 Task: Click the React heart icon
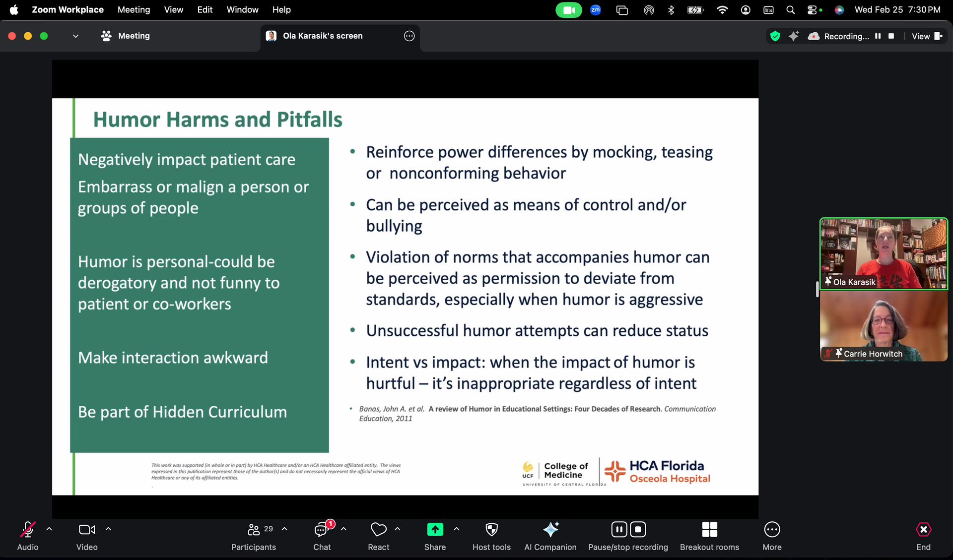[378, 530]
